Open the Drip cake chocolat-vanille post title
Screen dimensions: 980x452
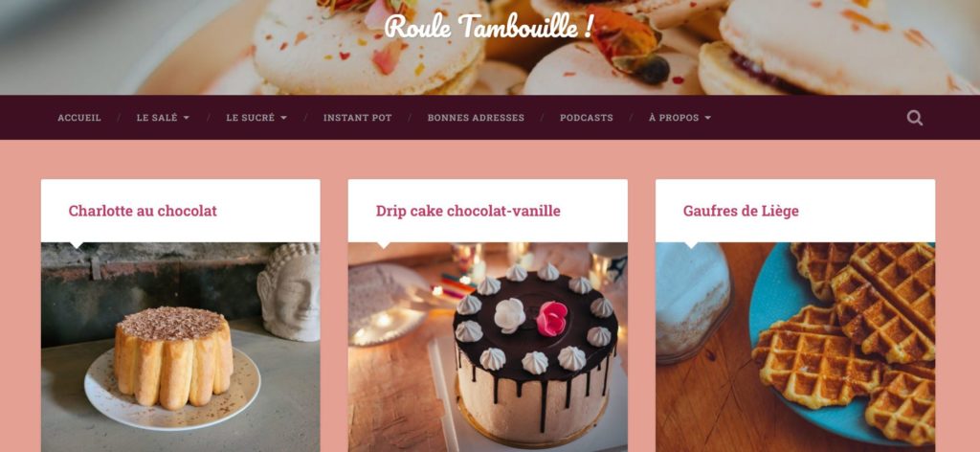click(x=468, y=211)
